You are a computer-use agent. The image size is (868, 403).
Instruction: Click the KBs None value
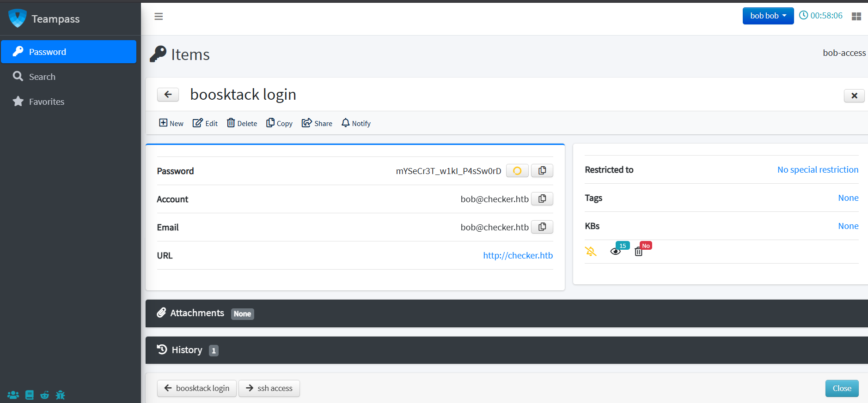point(848,226)
